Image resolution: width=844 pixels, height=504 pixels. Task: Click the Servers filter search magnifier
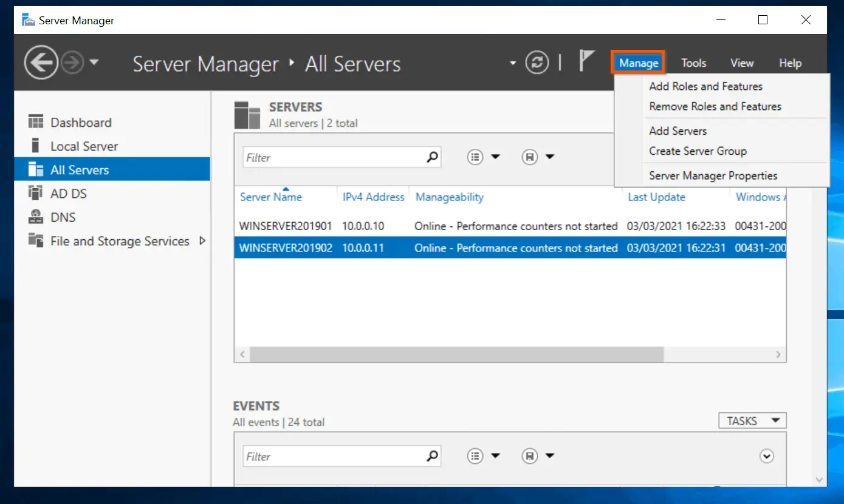pos(432,157)
